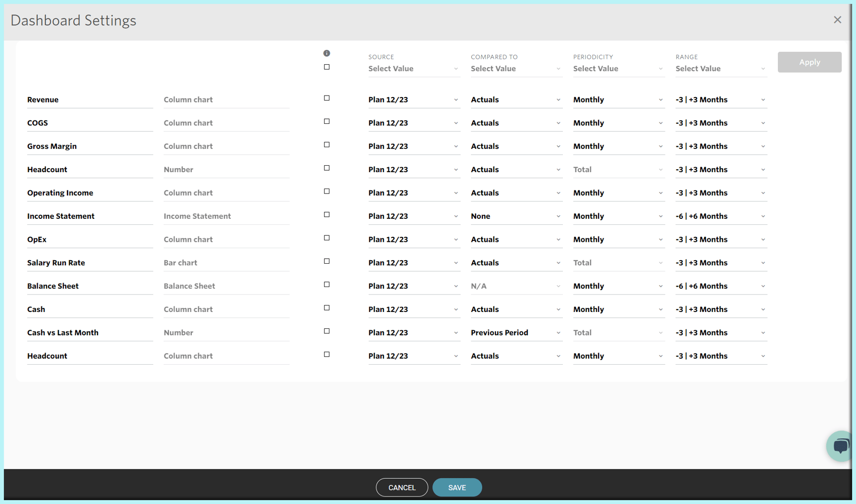Click the Salary Run Rate name field

[90, 263]
